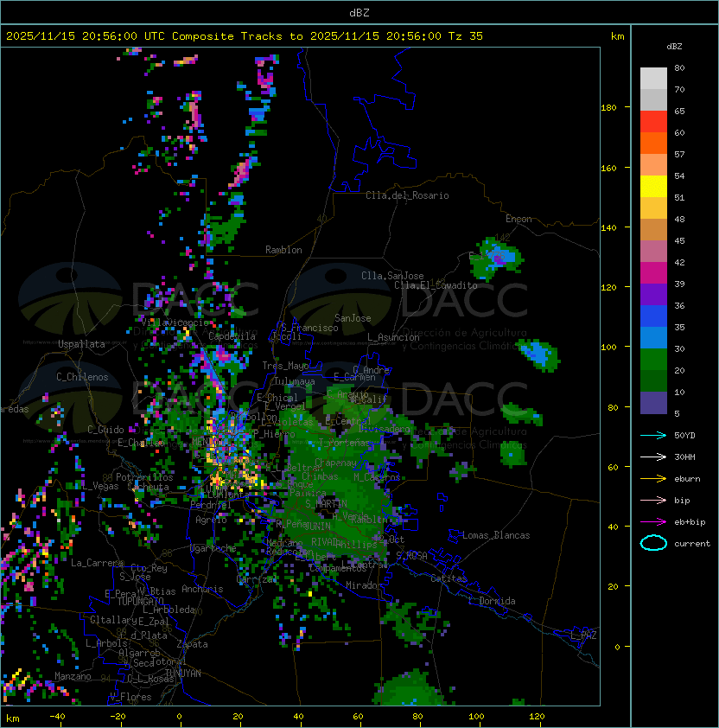719x728 pixels.
Task: Select the magenta 39–42 dBZ swatch
Action: (653, 273)
